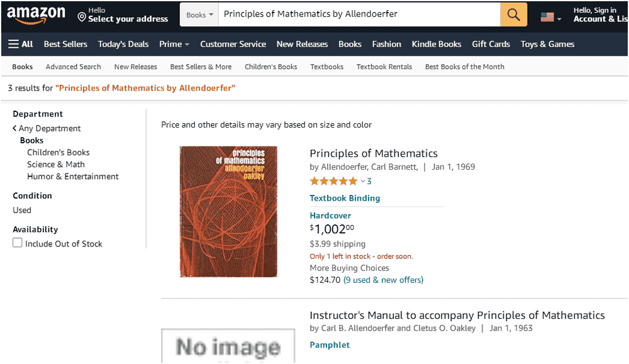Image resolution: width=629 pixels, height=364 pixels.
Task: Click the Principles of Mathematics book cover
Action: tap(228, 212)
